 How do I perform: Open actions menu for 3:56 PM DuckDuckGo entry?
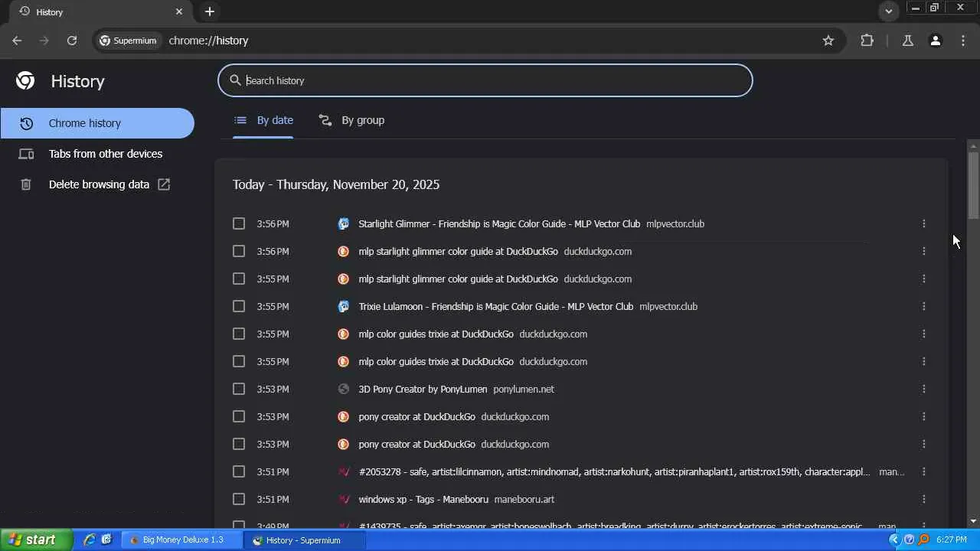pyautogui.click(x=924, y=252)
